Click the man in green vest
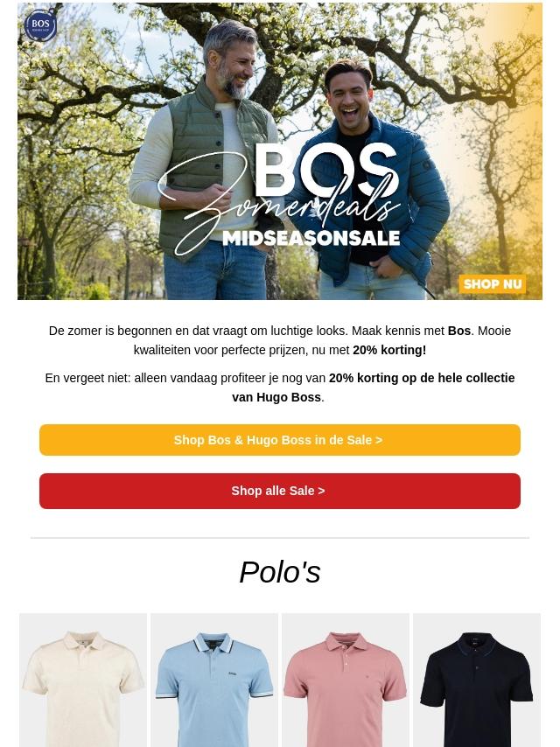 206,162
